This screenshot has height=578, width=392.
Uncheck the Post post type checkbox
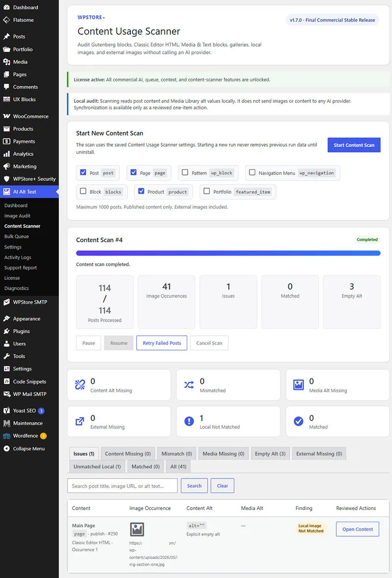point(83,172)
